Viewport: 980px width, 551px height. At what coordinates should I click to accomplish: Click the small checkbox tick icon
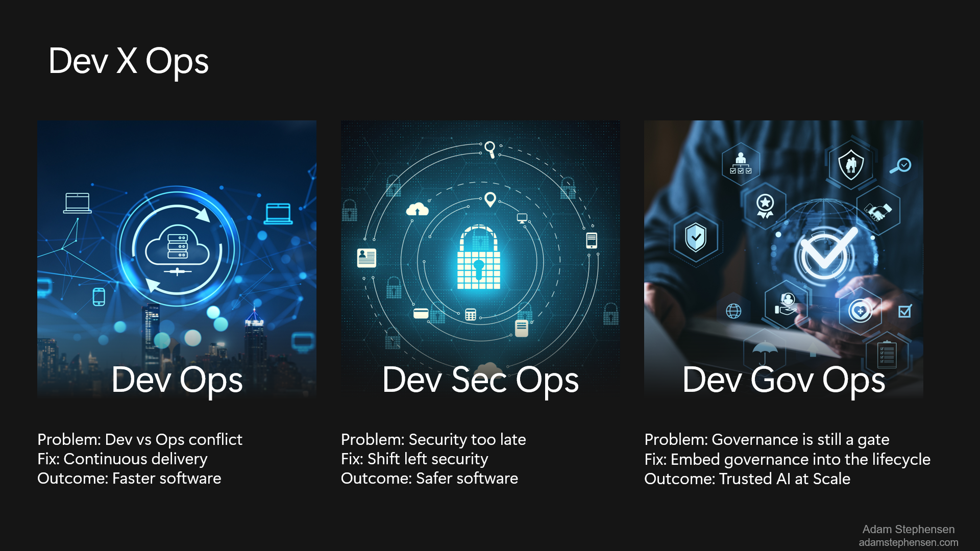905,311
